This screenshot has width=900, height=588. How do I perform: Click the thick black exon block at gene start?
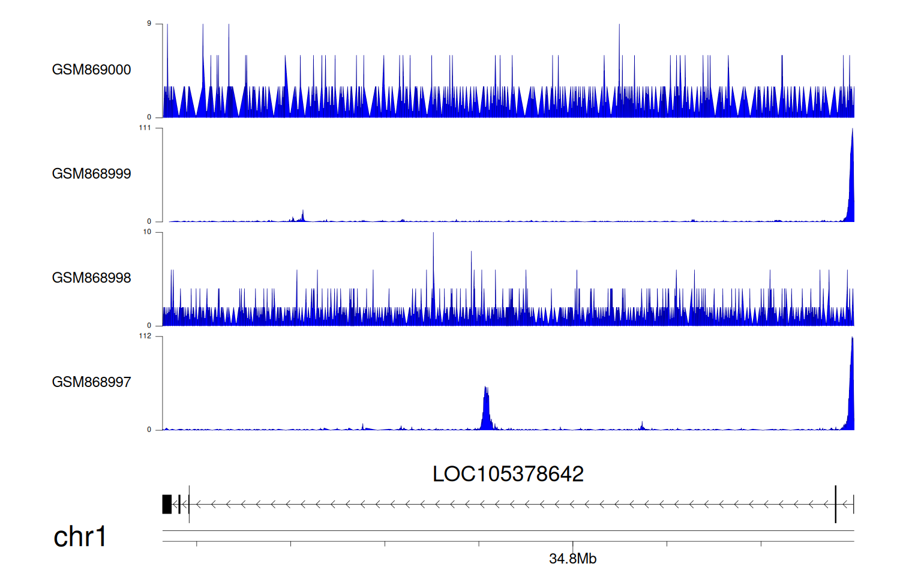(x=167, y=504)
